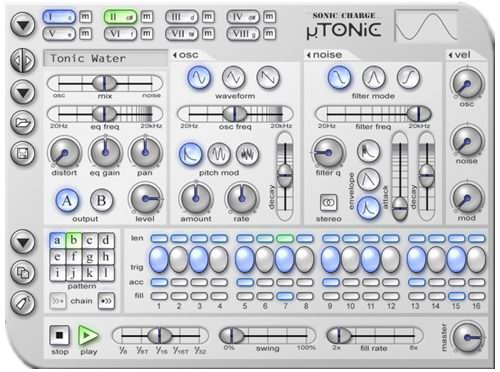Select the sawtooth oscillator waveform icon

[x=268, y=77]
